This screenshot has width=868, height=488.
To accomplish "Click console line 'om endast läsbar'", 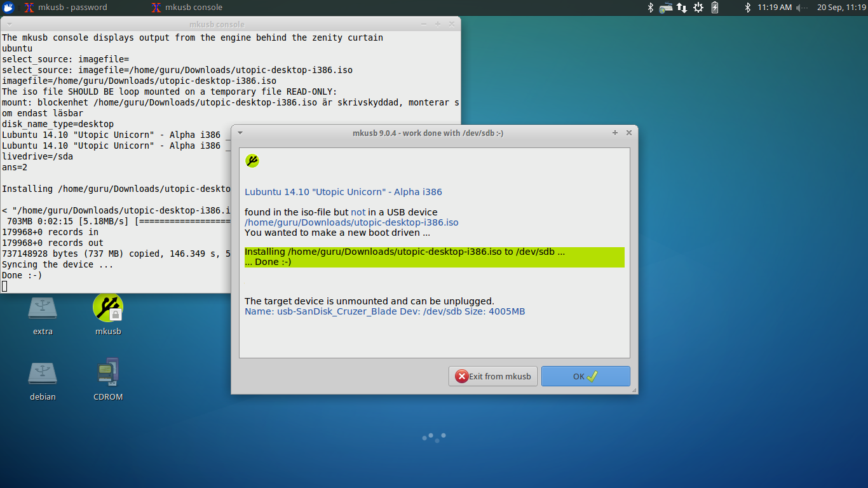I will point(43,113).
